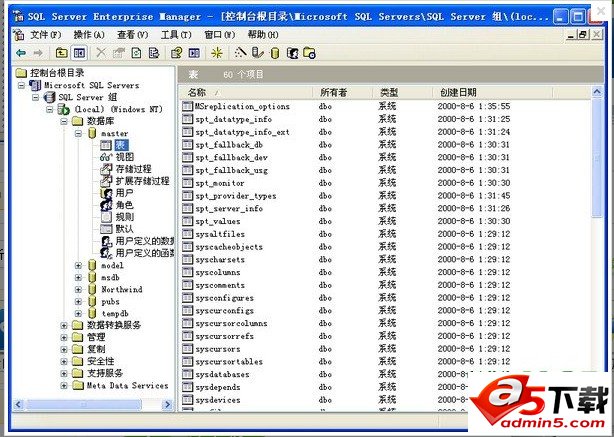
Task: Open the 工具(T) menu
Action: [x=176, y=35]
